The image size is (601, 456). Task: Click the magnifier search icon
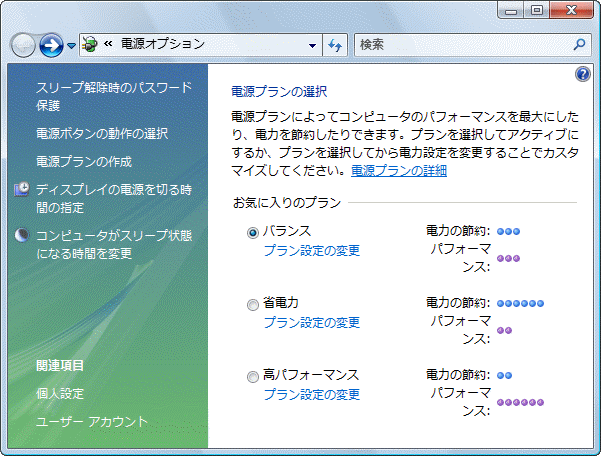pos(579,44)
